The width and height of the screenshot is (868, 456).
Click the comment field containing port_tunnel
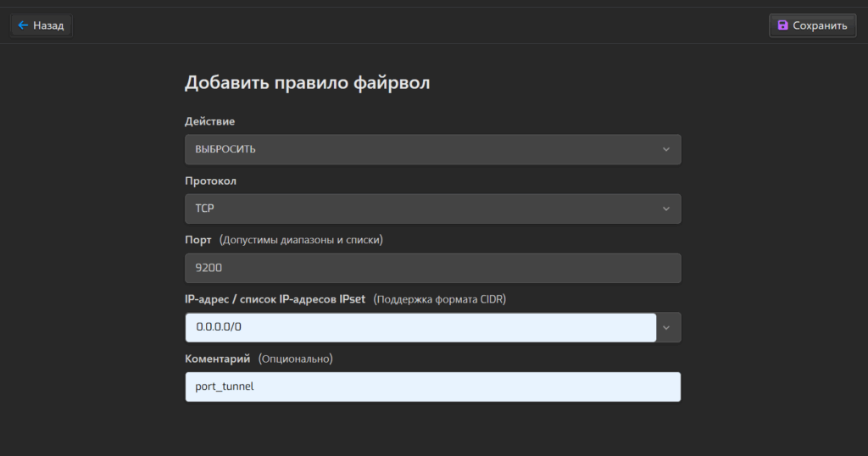(x=432, y=386)
